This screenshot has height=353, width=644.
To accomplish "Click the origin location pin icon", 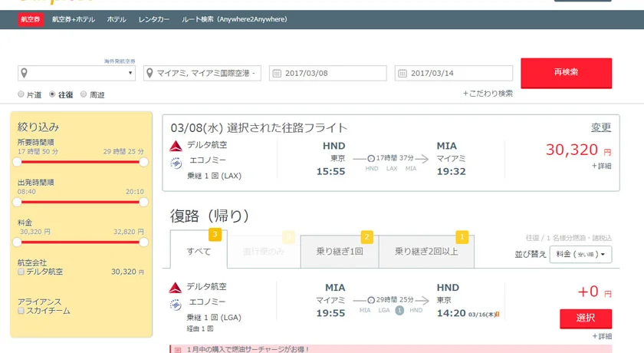I will (25, 73).
